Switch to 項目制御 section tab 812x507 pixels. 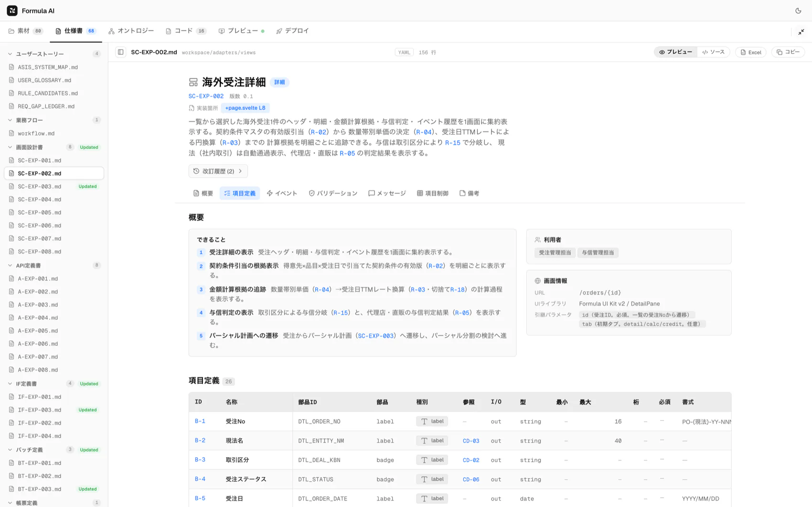tap(432, 193)
